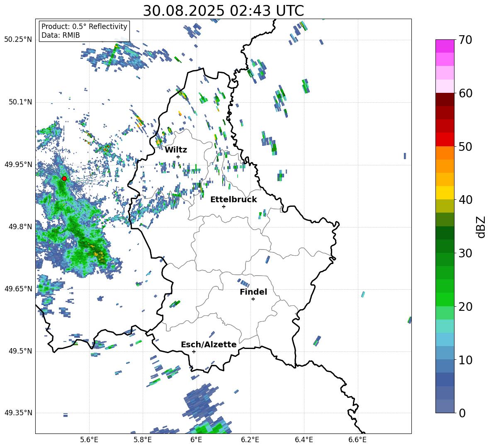Image resolution: width=491 pixels, height=448 pixels.
Task: Click the 50.25°N latitude label
Action: (x=18, y=40)
